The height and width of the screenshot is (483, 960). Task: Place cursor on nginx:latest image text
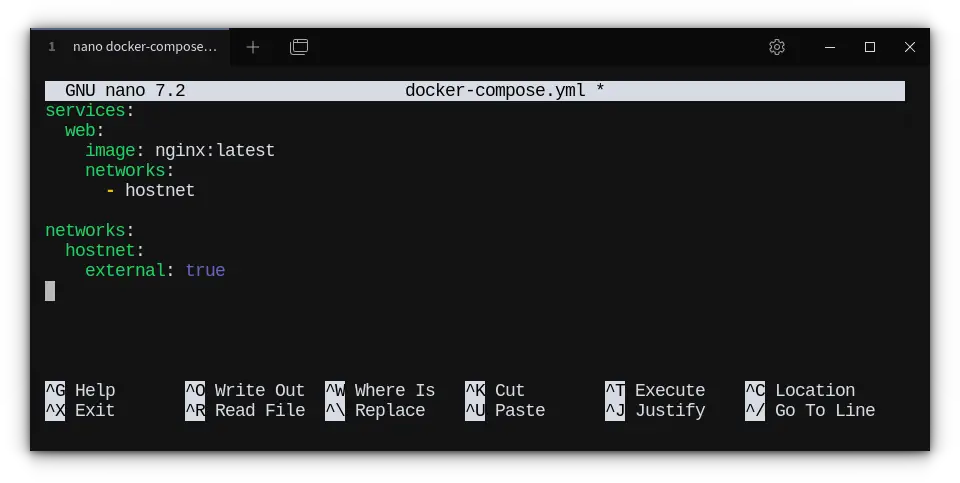pyautogui.click(x=214, y=150)
